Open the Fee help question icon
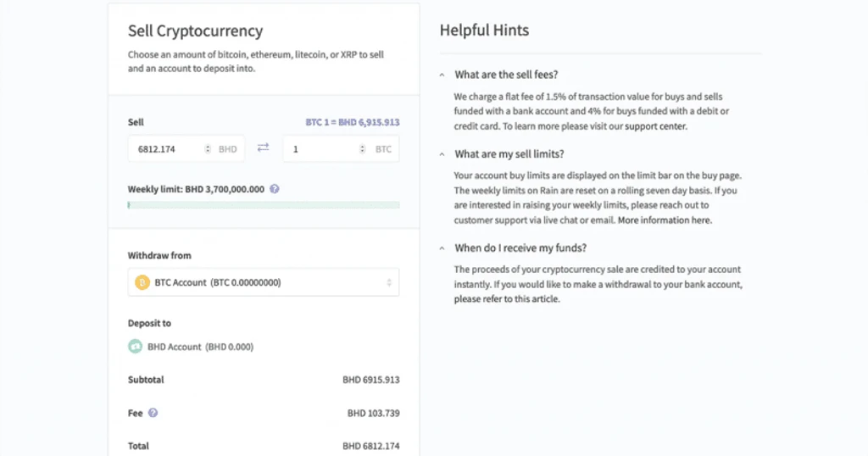The height and width of the screenshot is (456, 868). tap(153, 413)
